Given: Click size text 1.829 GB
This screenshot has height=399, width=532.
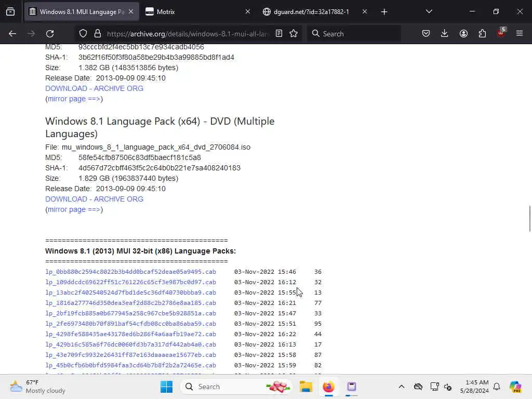Looking at the screenshot, I should click(94, 179).
